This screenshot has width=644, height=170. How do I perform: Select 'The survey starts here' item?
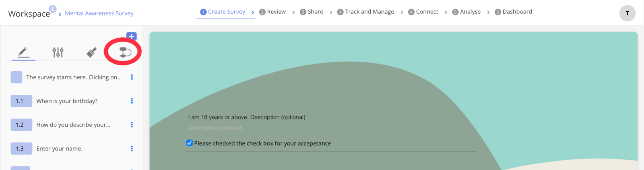tap(74, 77)
